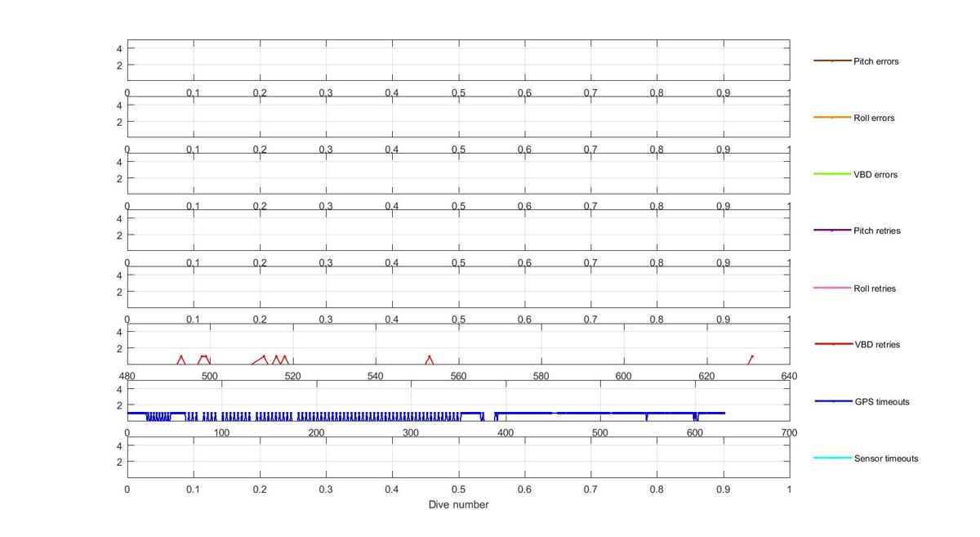Click the '100' tick on GPS timeouts axis

[221, 432]
